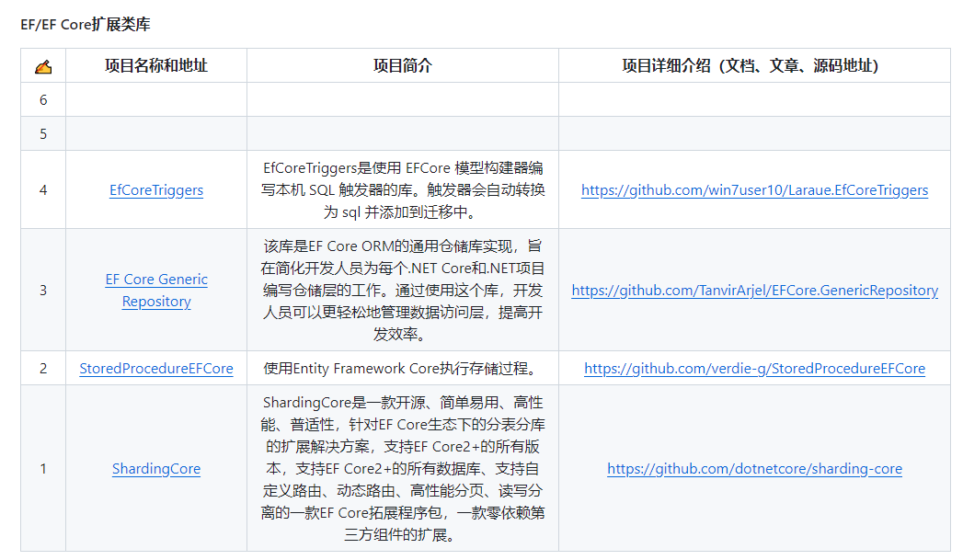Select row number 6 cell
This screenshot has height=560, width=963.
[42, 98]
